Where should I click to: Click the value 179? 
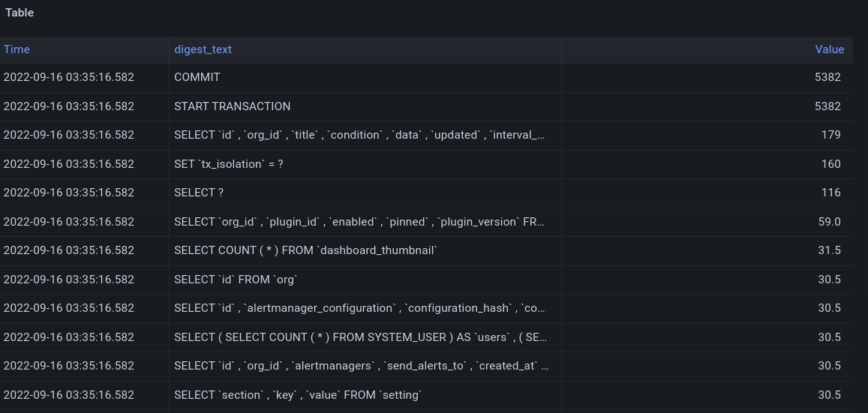click(831, 135)
